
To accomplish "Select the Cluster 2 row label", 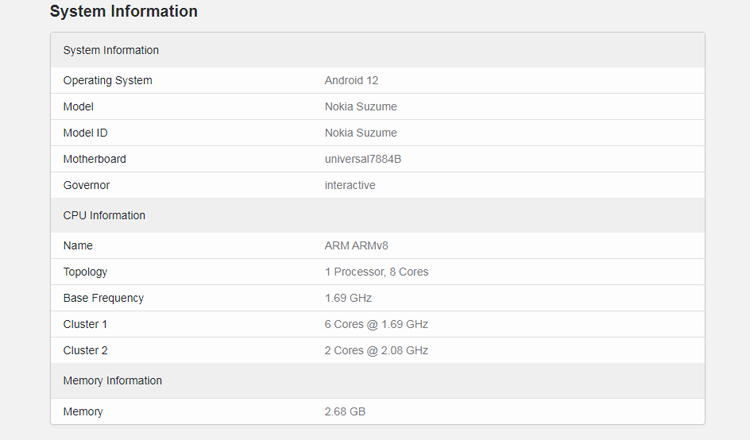I will (85, 350).
